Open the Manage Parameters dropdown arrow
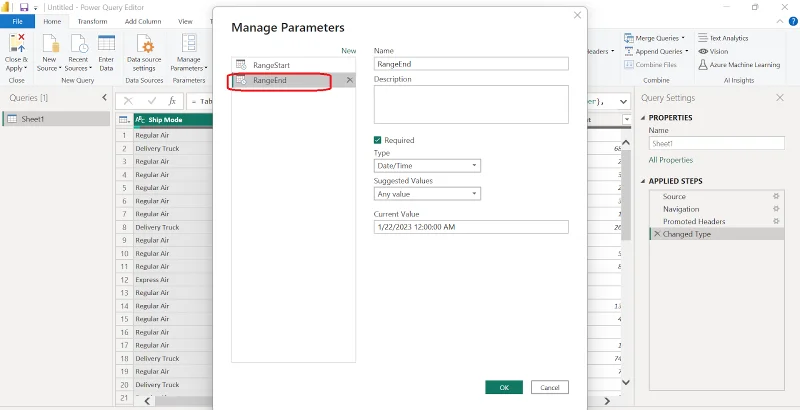Image resolution: width=800 pixels, height=410 pixels. tap(206, 68)
